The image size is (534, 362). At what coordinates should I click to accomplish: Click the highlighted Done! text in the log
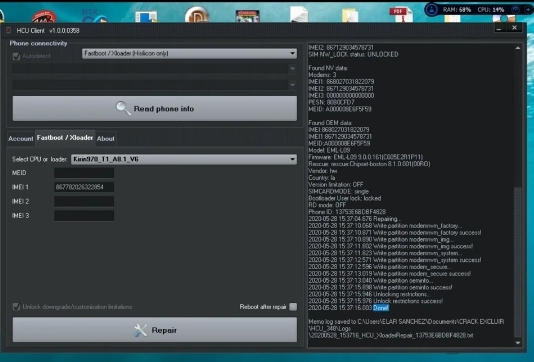[x=381, y=308]
